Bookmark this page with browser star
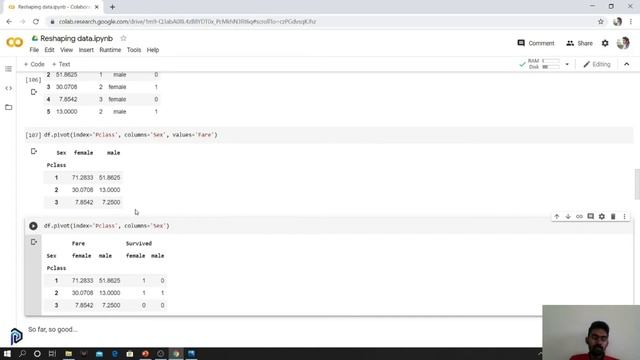The image size is (640, 360). [601, 22]
